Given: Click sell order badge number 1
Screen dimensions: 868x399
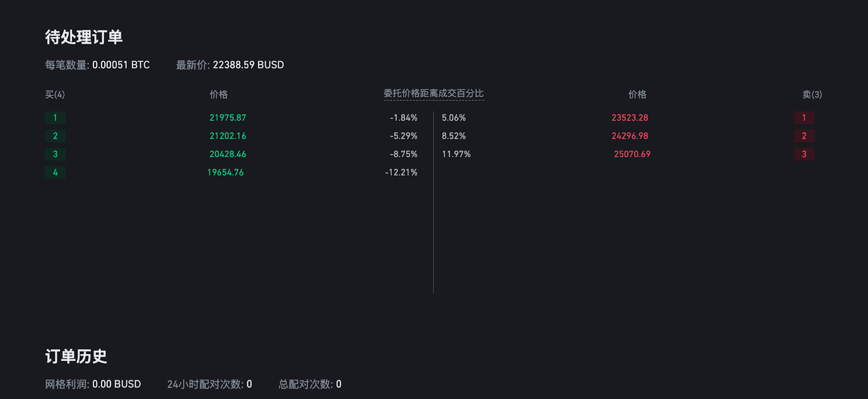Looking at the screenshot, I should click(x=804, y=118).
